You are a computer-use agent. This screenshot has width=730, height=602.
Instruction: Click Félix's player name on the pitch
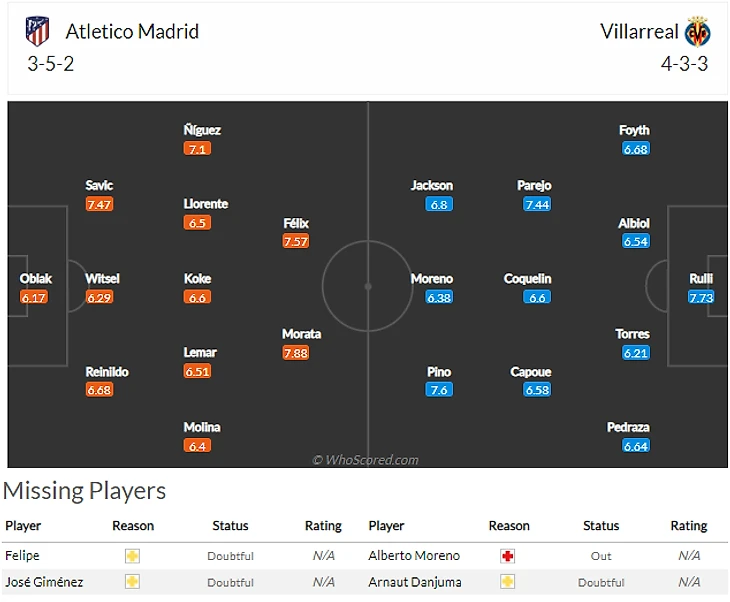point(295,224)
